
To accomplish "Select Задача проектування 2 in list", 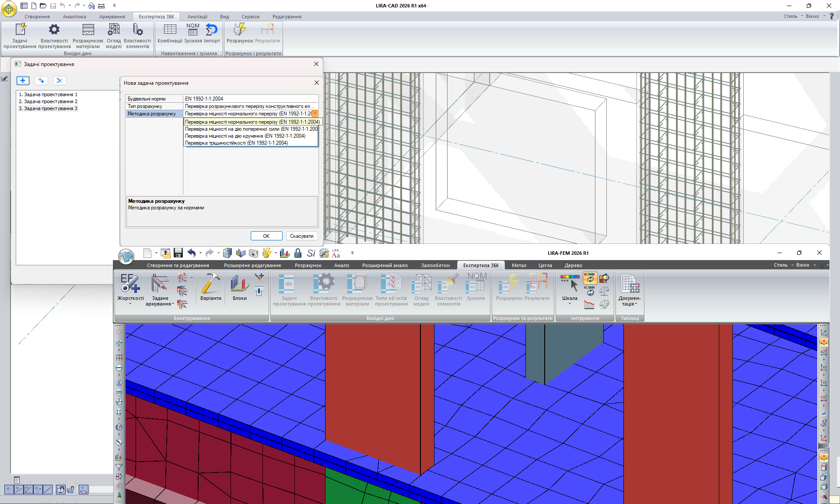I will pos(50,101).
